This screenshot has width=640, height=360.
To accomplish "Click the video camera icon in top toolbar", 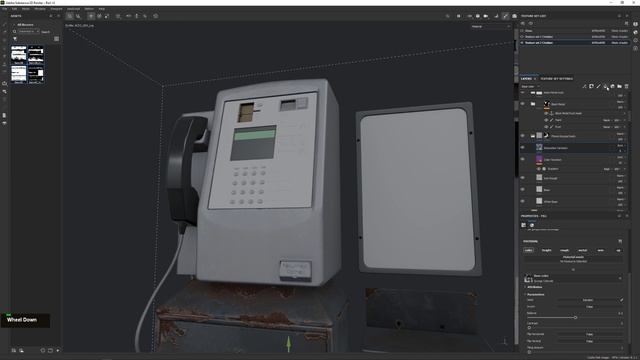I will tap(486, 16).
